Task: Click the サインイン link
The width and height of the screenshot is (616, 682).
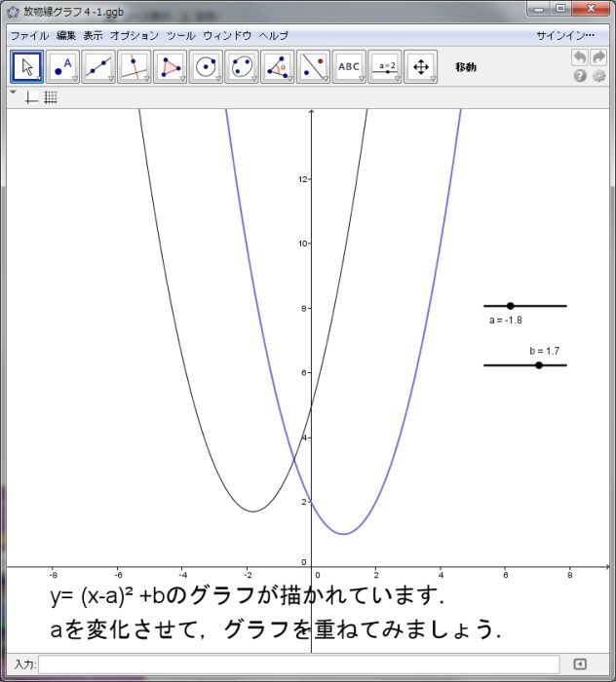Action: pos(565,36)
